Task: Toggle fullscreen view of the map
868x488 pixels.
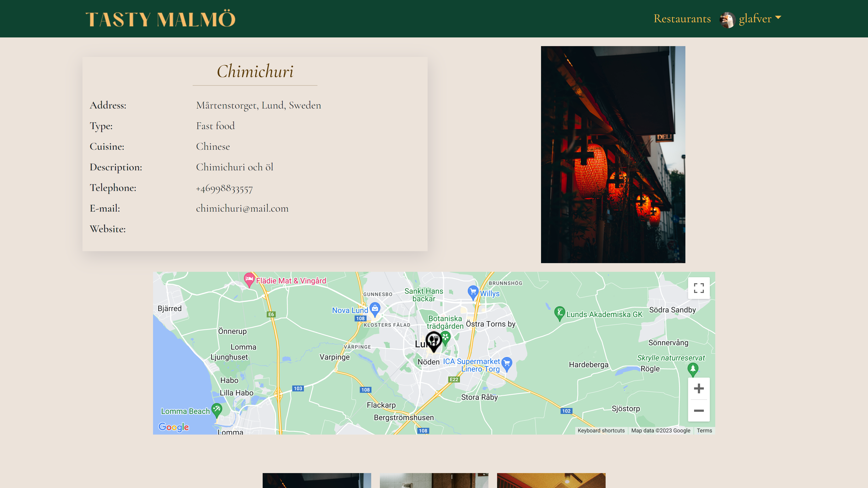Action: point(698,288)
